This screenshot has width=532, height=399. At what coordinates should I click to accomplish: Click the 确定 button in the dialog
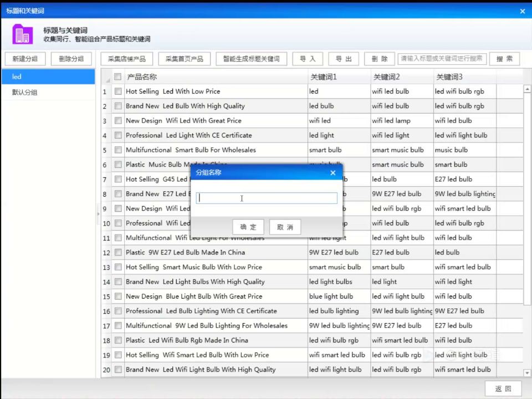pyautogui.click(x=248, y=227)
